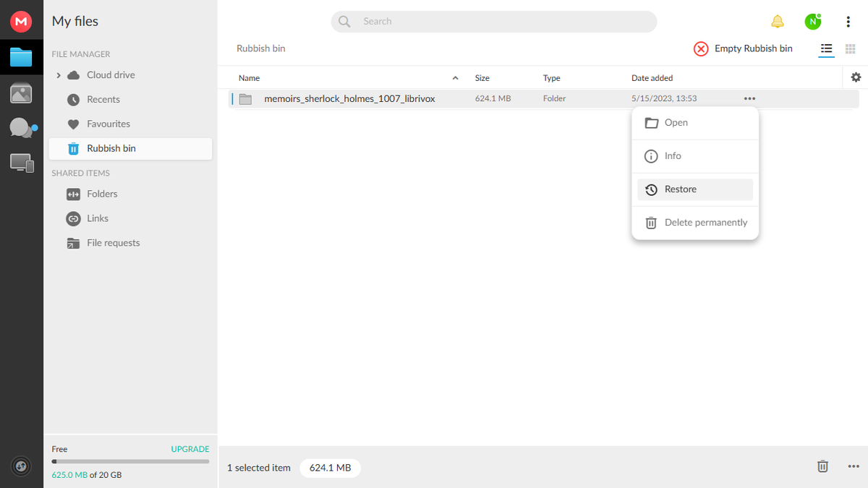Click the column settings gear icon
868x488 pixels.
(856, 77)
